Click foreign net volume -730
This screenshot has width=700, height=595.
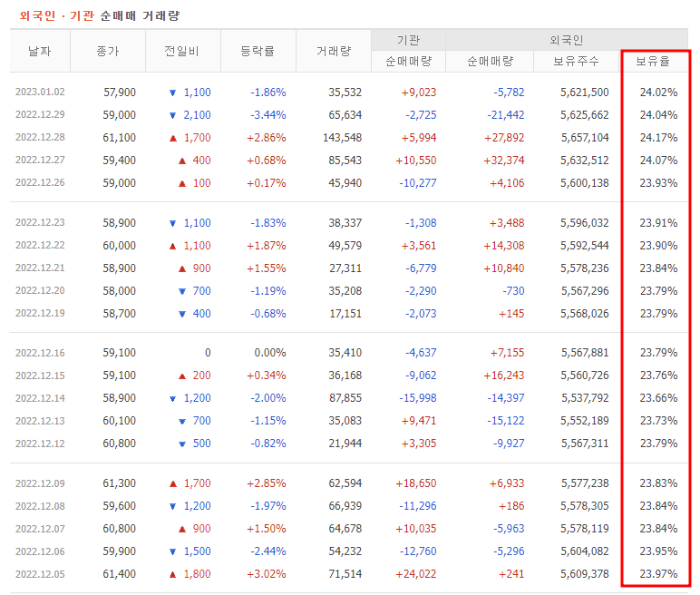[513, 291]
